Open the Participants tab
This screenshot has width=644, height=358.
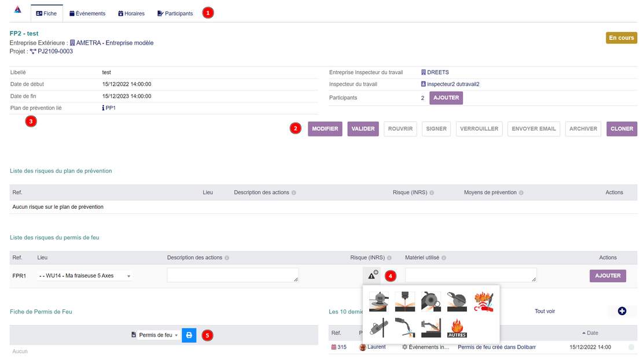pos(175,13)
